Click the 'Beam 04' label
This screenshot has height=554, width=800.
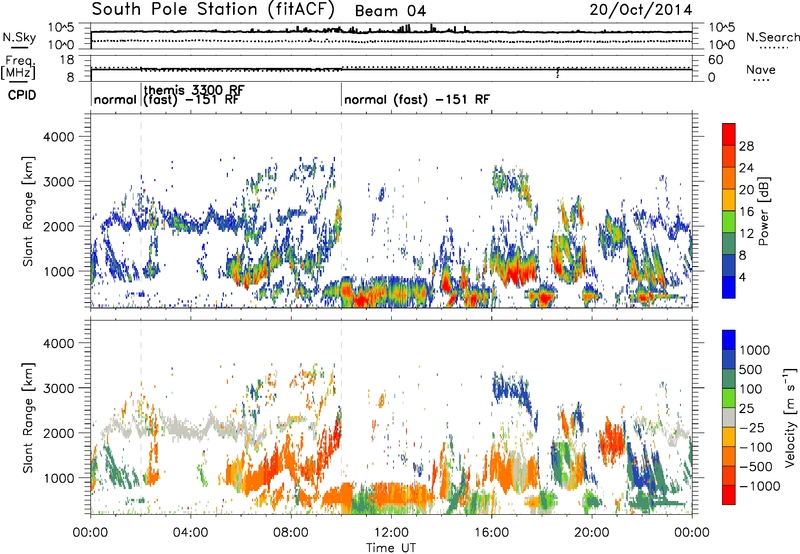[390, 11]
